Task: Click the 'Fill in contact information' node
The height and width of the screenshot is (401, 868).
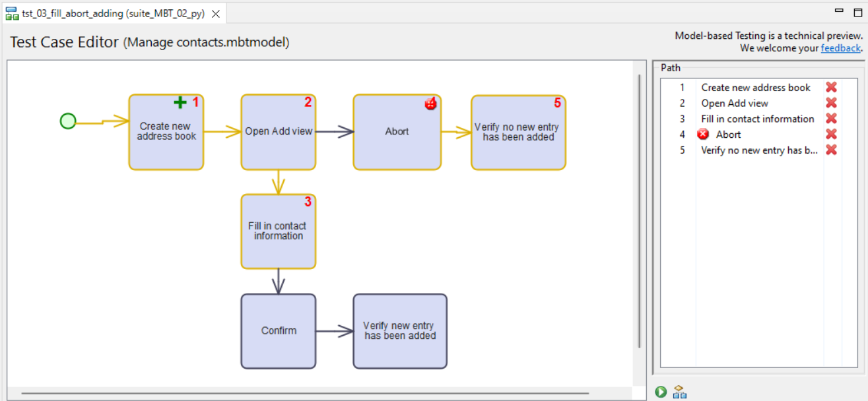Action: click(x=278, y=231)
